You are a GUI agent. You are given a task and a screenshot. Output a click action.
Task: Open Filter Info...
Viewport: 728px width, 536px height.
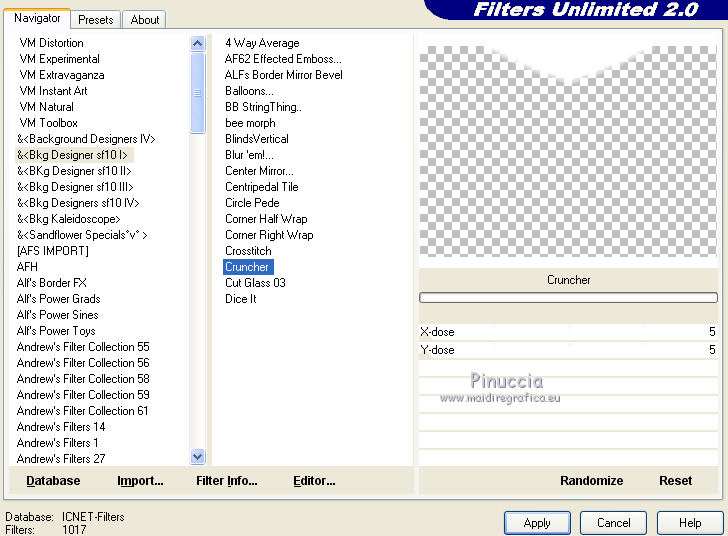coord(227,481)
